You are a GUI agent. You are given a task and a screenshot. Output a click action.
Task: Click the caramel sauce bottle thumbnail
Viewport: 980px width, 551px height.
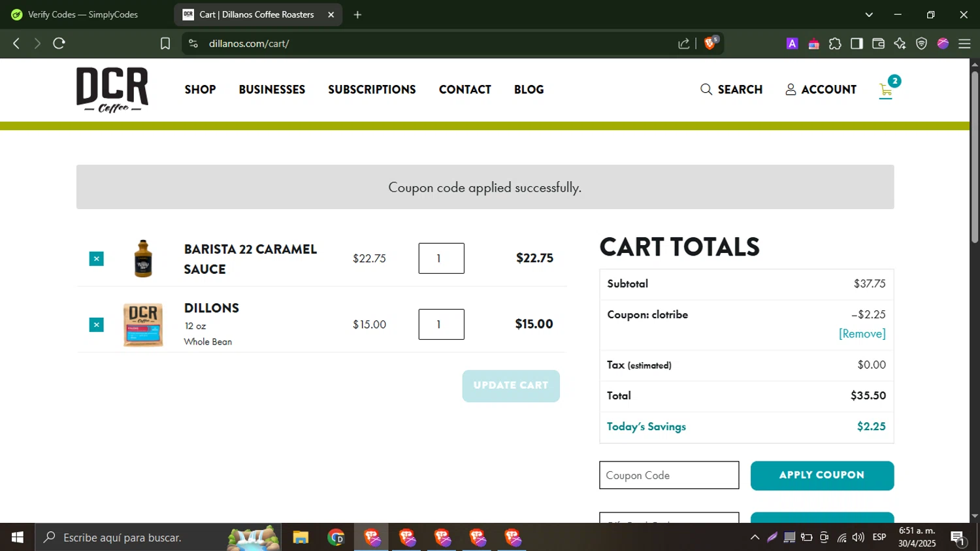click(143, 259)
